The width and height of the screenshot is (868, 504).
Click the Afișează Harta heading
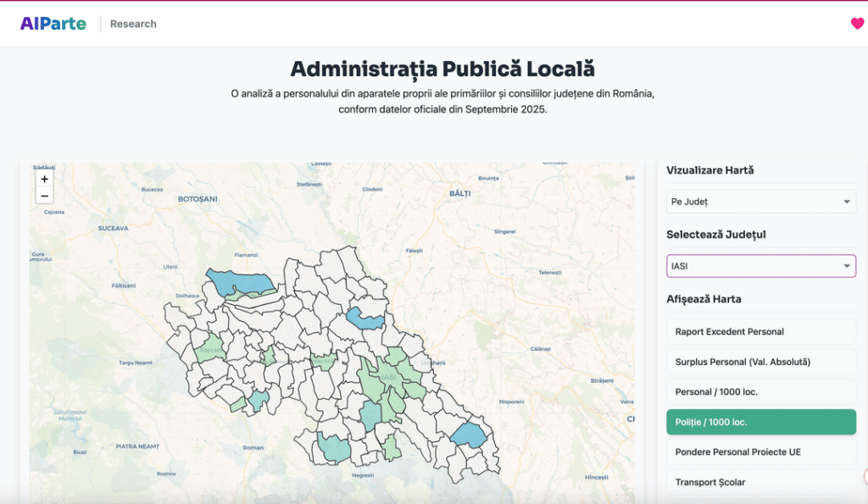click(x=704, y=299)
